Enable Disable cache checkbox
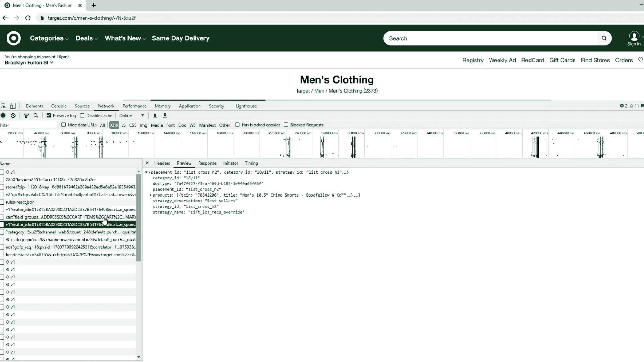644x362 pixels. (x=82, y=115)
